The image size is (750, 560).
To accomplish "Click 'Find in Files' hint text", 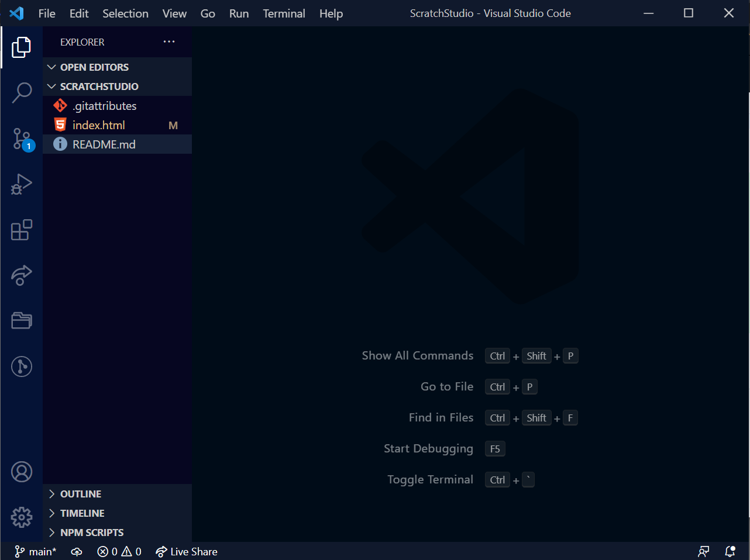I will point(441,417).
